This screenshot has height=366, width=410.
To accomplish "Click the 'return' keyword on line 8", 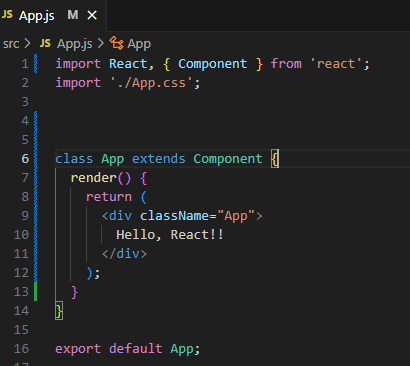I will 109,197.
